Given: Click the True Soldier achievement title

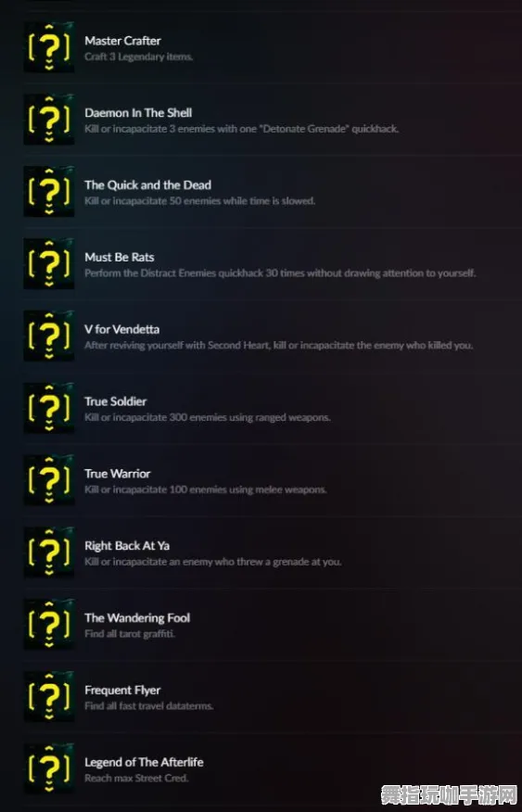Looking at the screenshot, I should pyautogui.click(x=116, y=401).
